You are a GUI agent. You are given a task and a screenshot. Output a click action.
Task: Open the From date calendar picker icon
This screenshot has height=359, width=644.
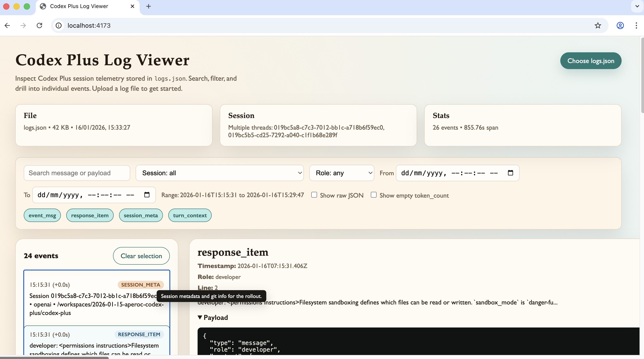(510, 173)
